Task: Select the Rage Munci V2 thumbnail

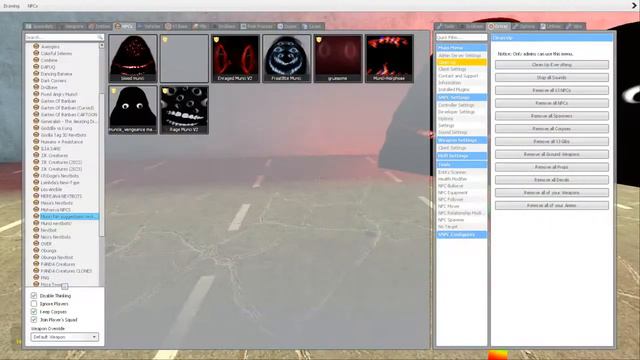Action: 184,110
